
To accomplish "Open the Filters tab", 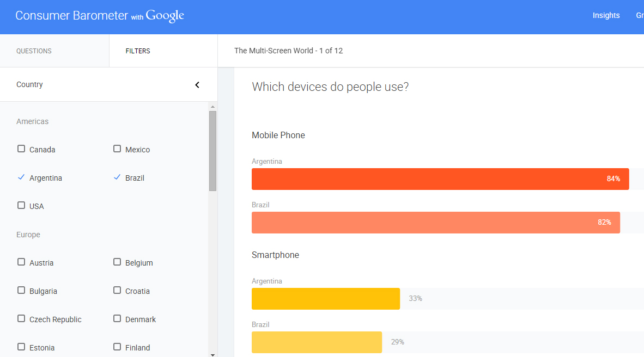I will [x=138, y=51].
